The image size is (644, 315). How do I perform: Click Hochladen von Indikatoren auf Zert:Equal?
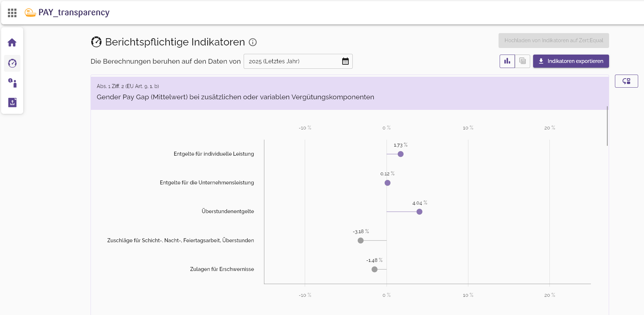(553, 40)
